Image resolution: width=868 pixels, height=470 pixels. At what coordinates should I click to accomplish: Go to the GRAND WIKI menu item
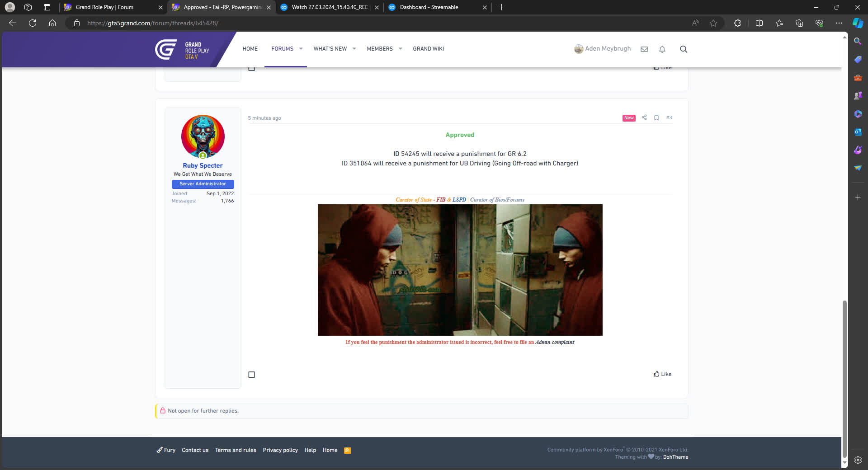[x=428, y=49]
